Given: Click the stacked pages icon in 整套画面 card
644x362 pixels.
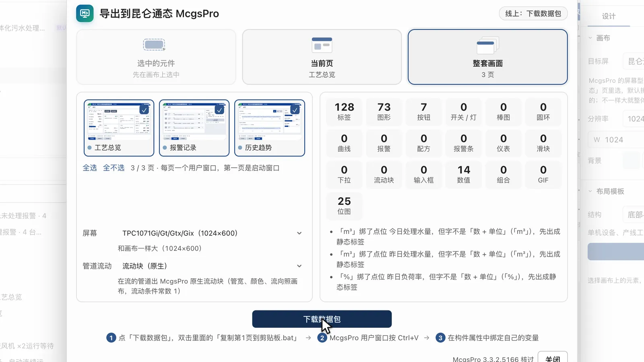Looking at the screenshot, I should pyautogui.click(x=487, y=45).
